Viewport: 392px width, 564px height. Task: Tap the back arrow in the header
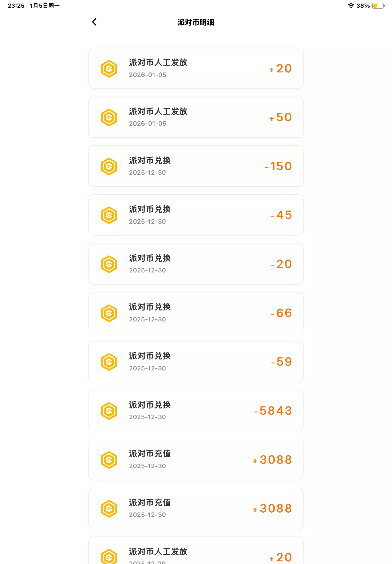94,22
